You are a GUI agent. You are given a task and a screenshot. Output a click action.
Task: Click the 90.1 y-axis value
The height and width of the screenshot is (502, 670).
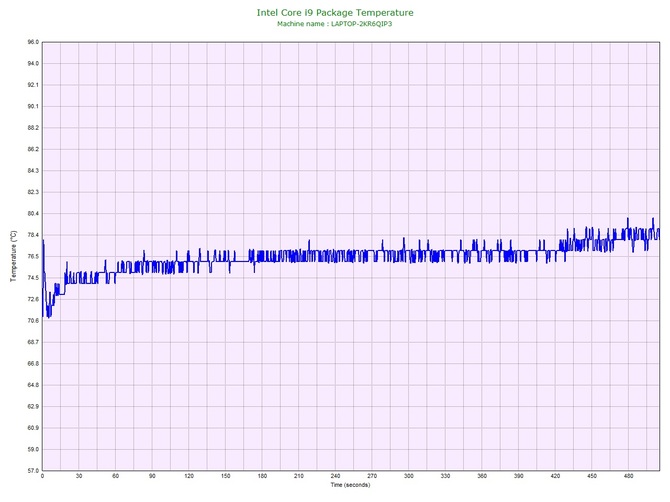[x=33, y=106]
